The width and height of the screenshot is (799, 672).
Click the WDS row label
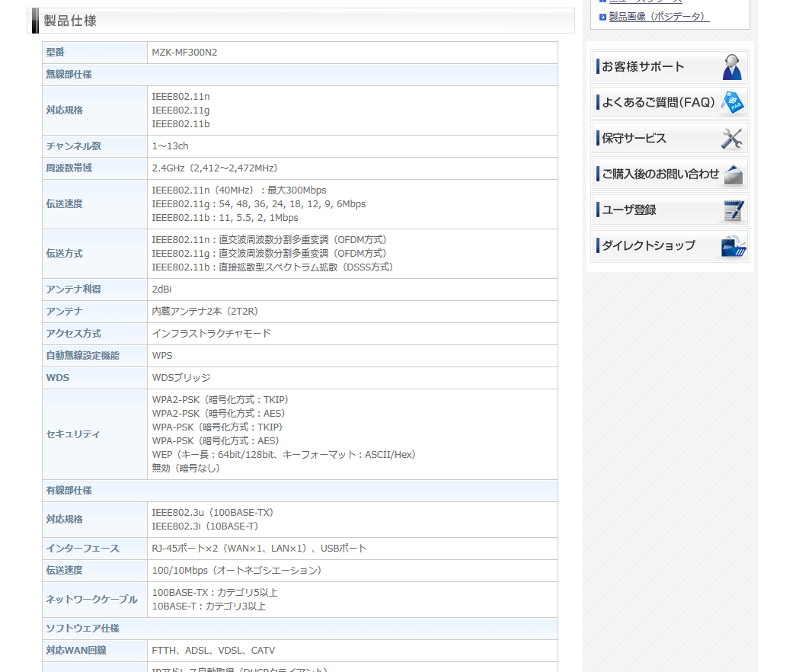(58, 378)
